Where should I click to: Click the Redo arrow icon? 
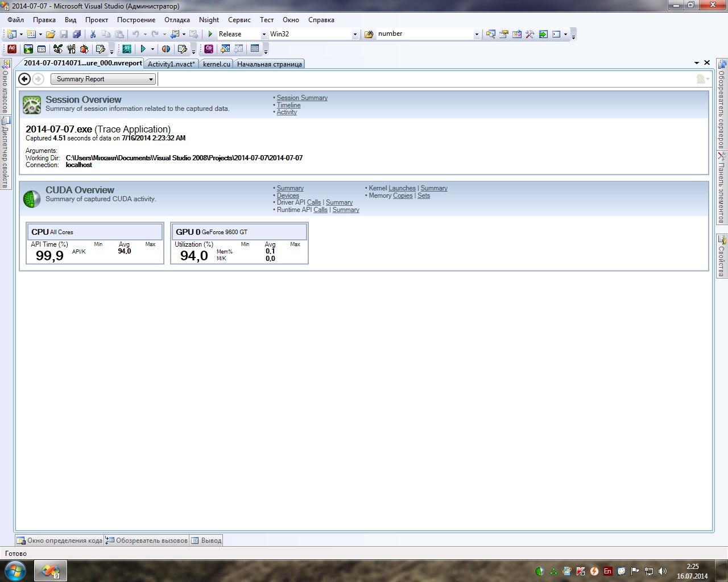(x=155, y=34)
